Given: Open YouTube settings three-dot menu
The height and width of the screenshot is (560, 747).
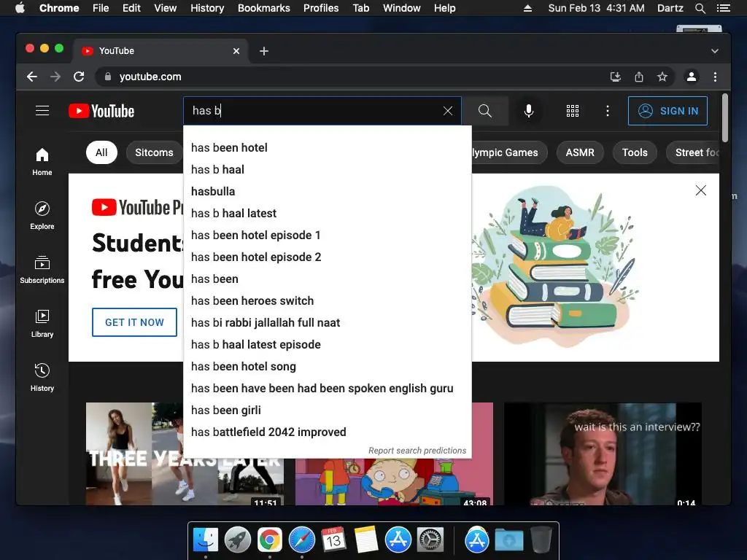Looking at the screenshot, I should pos(608,111).
